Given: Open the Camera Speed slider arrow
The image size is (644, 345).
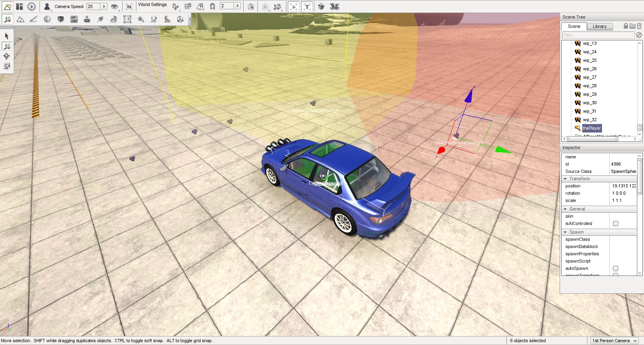Looking at the screenshot, I should [x=104, y=6].
